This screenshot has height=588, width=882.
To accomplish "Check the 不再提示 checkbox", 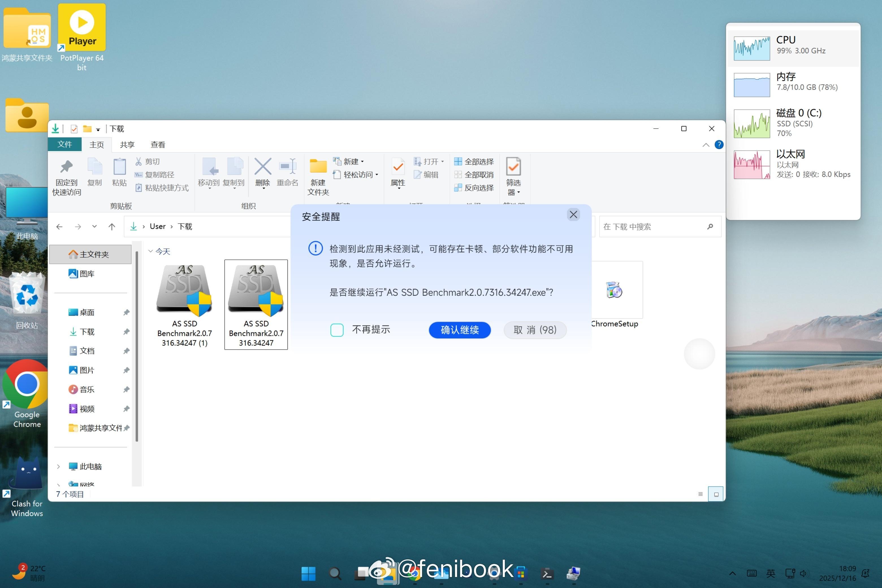I will point(337,330).
